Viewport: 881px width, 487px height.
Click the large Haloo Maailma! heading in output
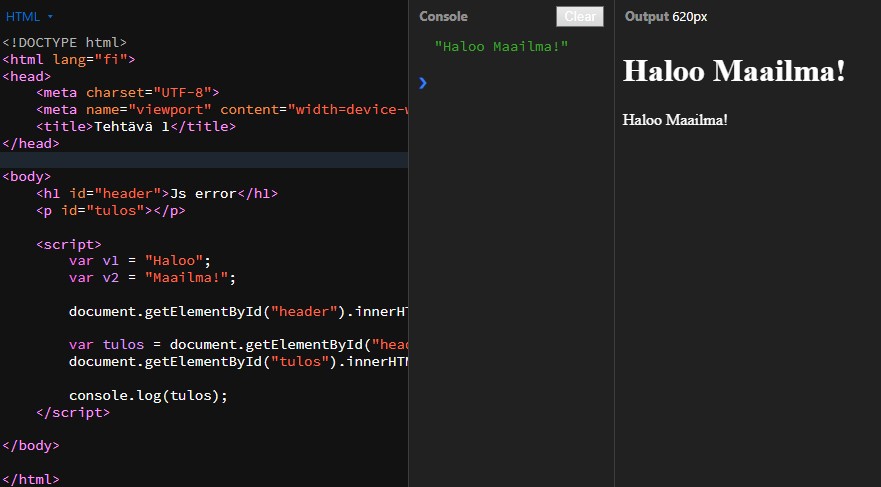coord(734,71)
